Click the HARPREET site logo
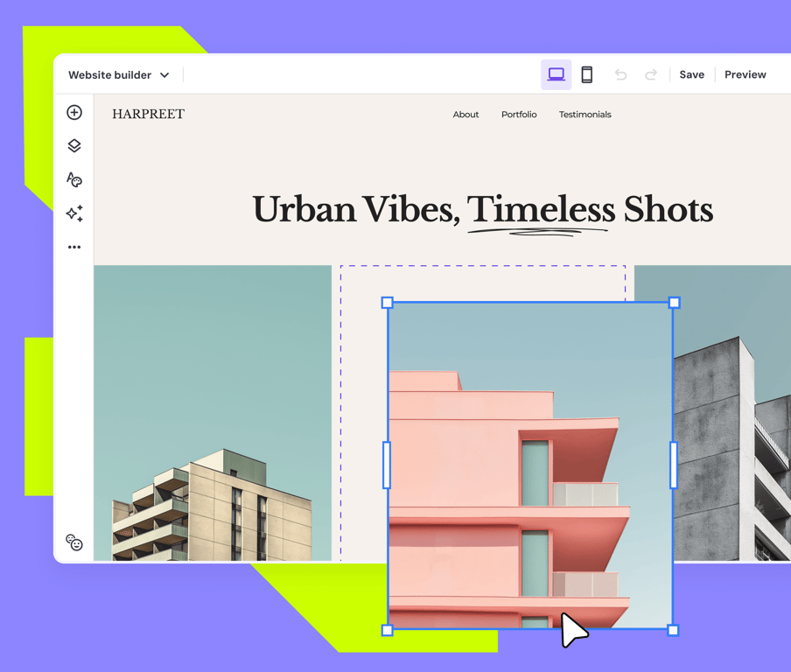 [149, 114]
